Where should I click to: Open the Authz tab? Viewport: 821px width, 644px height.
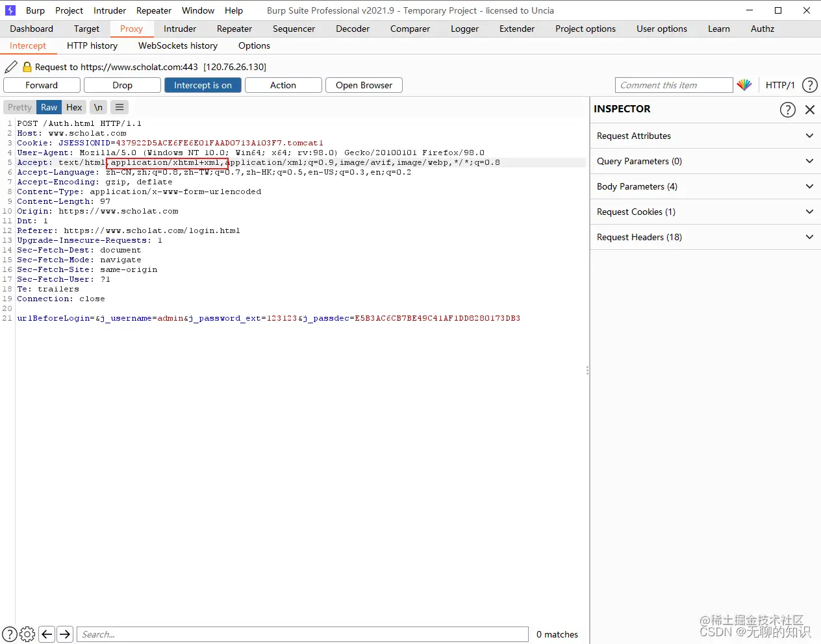[763, 29]
